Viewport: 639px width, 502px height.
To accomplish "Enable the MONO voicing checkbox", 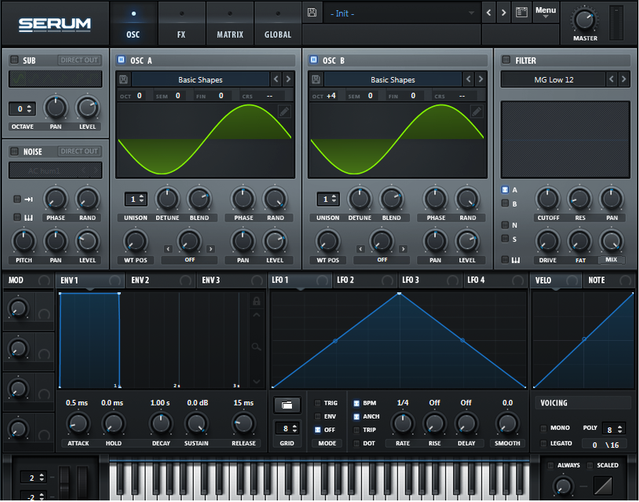I will click(542, 428).
